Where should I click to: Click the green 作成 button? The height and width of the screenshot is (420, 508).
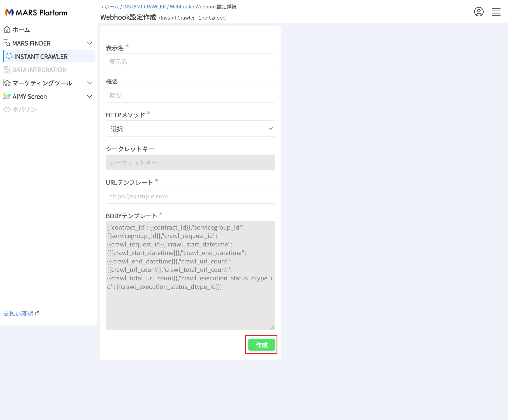261,345
